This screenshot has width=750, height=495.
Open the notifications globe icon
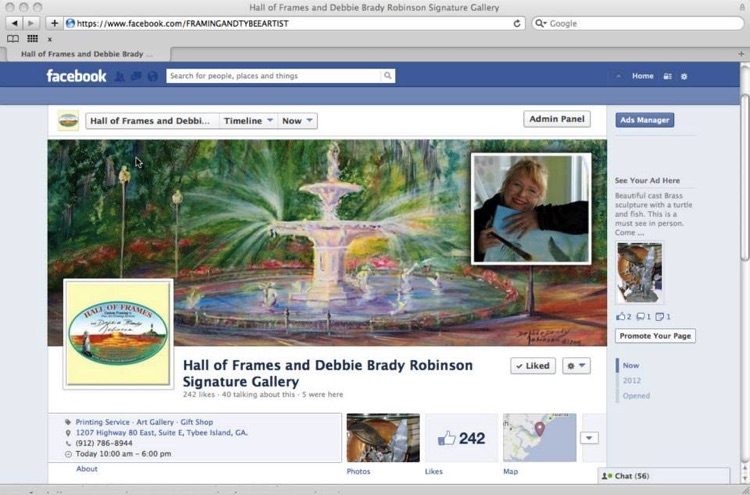[x=153, y=76]
